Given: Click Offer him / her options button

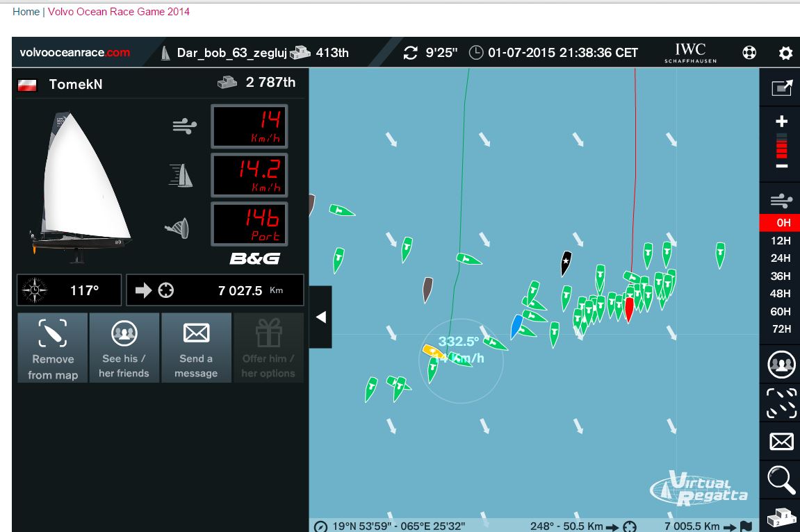Looking at the screenshot, I should point(268,347).
